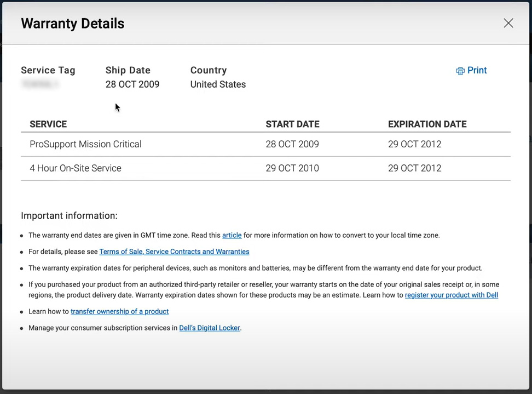532x394 pixels.
Task: Click On-Site Service start date 29 OCT 2010
Action: [x=292, y=168]
